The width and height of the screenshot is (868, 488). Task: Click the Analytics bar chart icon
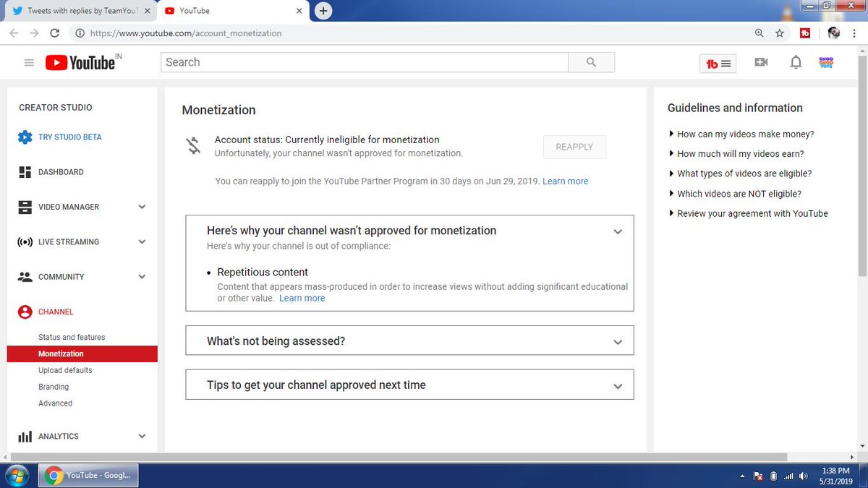(x=25, y=437)
